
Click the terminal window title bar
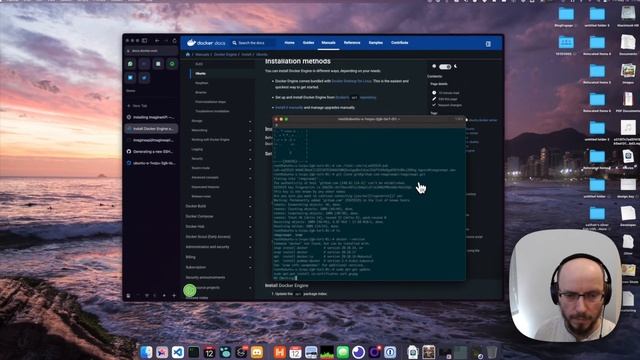(369, 119)
